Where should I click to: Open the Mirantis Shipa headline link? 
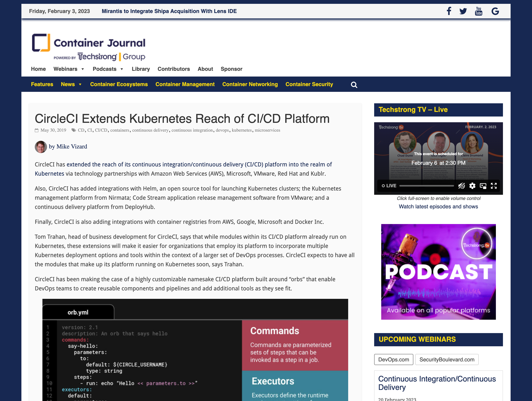(169, 11)
